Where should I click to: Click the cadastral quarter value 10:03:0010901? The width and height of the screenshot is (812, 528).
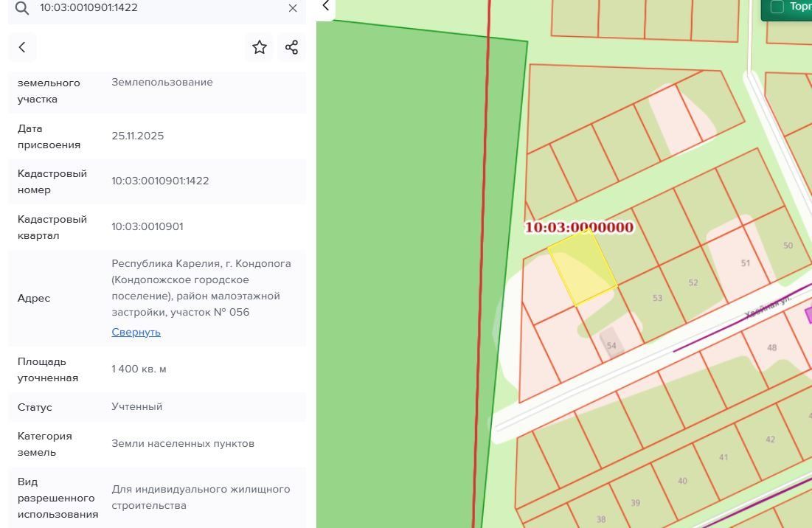(x=147, y=226)
